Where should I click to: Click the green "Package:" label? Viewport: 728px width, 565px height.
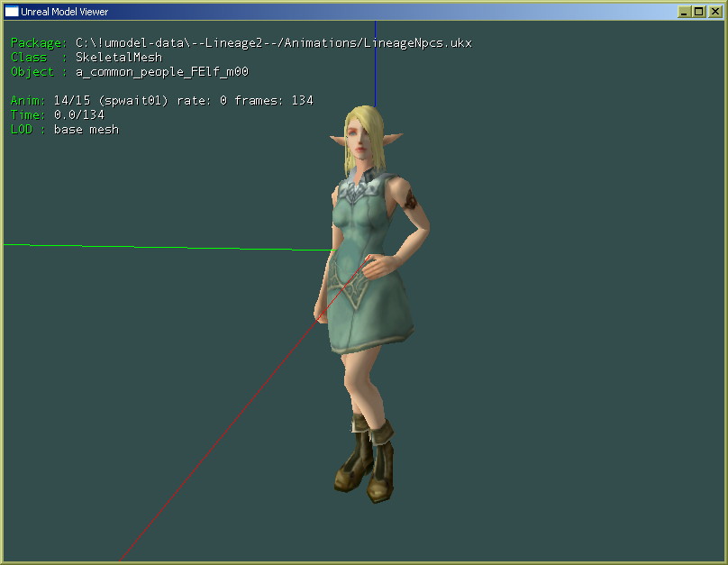tap(39, 43)
